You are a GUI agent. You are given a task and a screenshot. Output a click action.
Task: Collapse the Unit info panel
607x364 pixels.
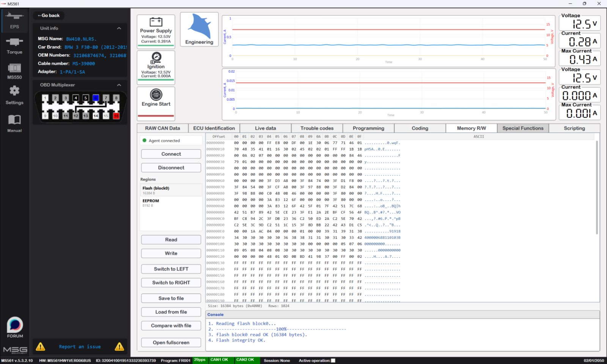click(119, 28)
